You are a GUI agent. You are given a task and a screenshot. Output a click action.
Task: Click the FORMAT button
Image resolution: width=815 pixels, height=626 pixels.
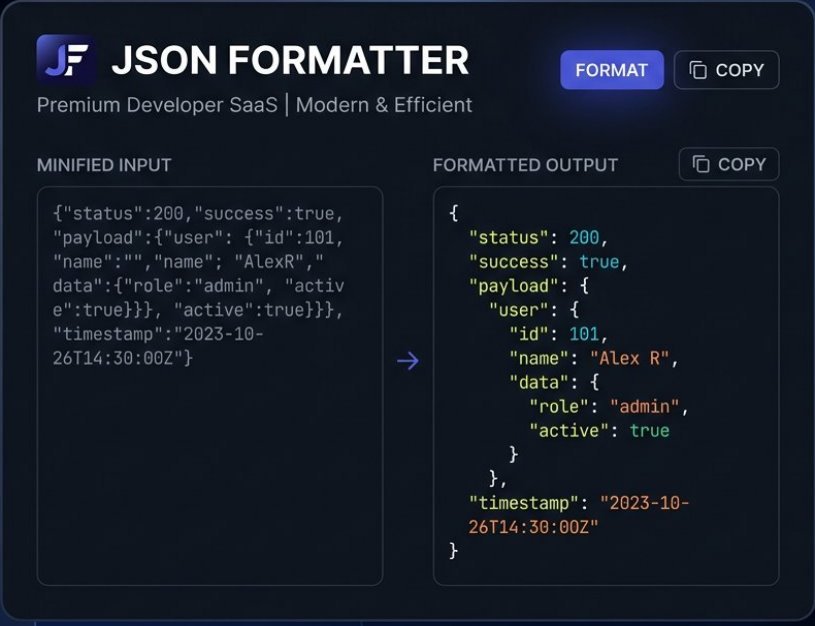pyautogui.click(x=612, y=70)
